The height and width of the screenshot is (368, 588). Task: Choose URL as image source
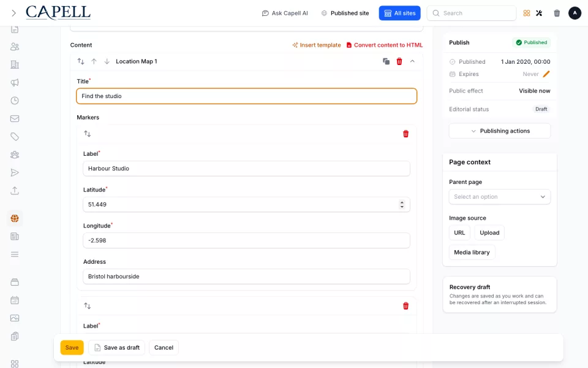tap(459, 233)
